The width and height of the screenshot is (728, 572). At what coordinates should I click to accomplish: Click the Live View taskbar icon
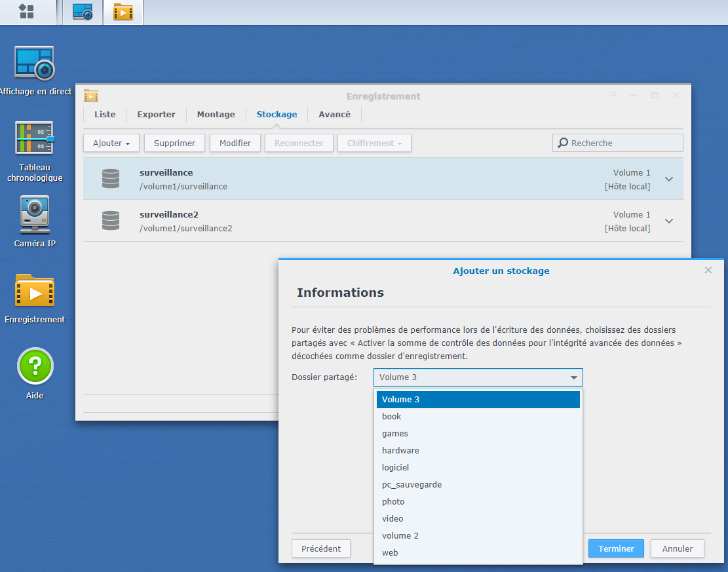point(83,12)
